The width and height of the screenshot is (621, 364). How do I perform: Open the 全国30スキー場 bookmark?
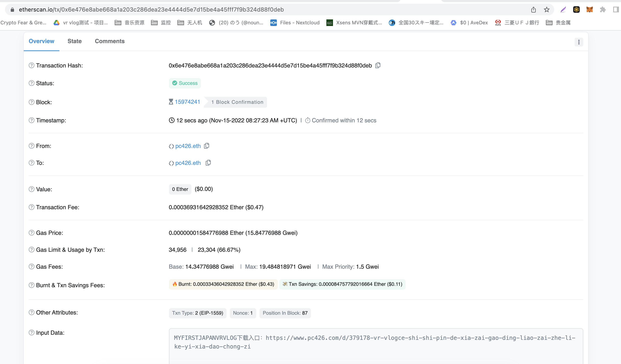tap(416, 23)
